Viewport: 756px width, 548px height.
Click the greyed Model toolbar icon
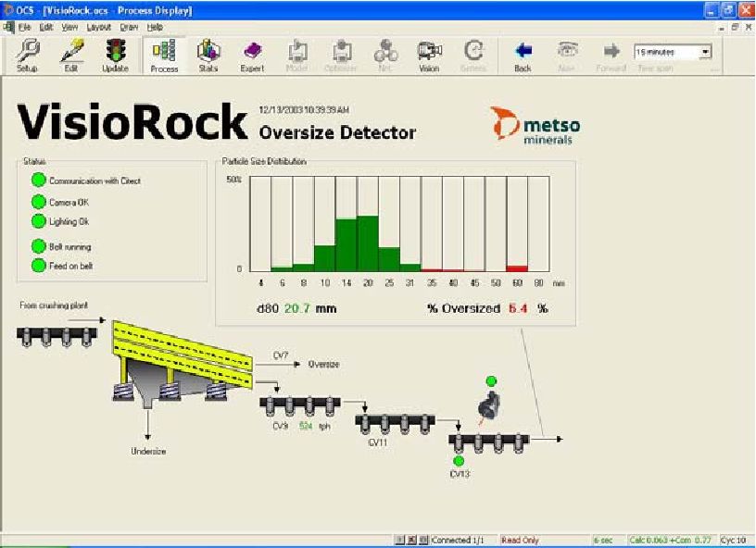(x=296, y=56)
